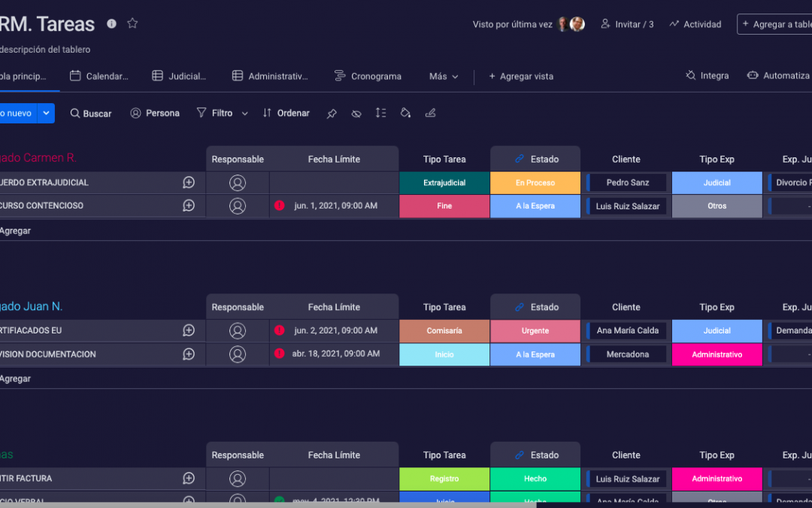This screenshot has height=508, width=812.
Task: Select the En Proceso status cell
Action: pyautogui.click(x=535, y=183)
